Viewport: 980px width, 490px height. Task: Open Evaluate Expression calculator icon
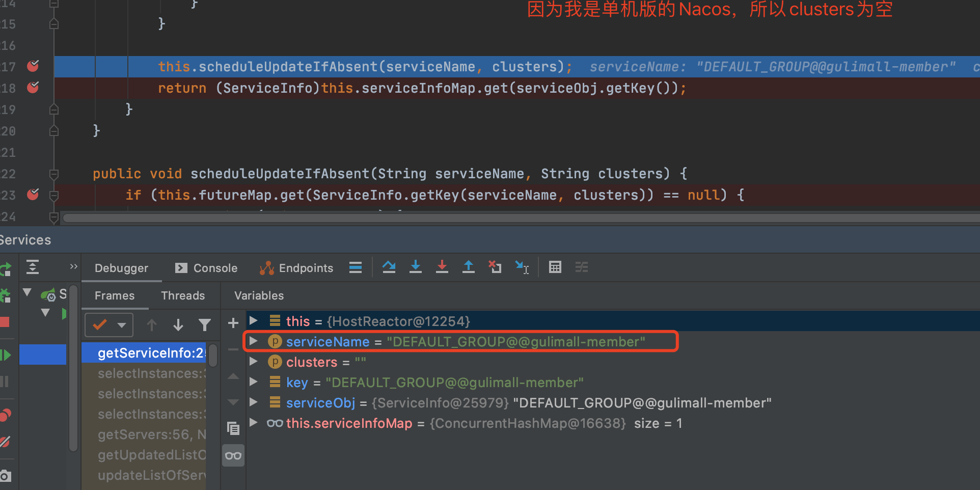coord(555,267)
